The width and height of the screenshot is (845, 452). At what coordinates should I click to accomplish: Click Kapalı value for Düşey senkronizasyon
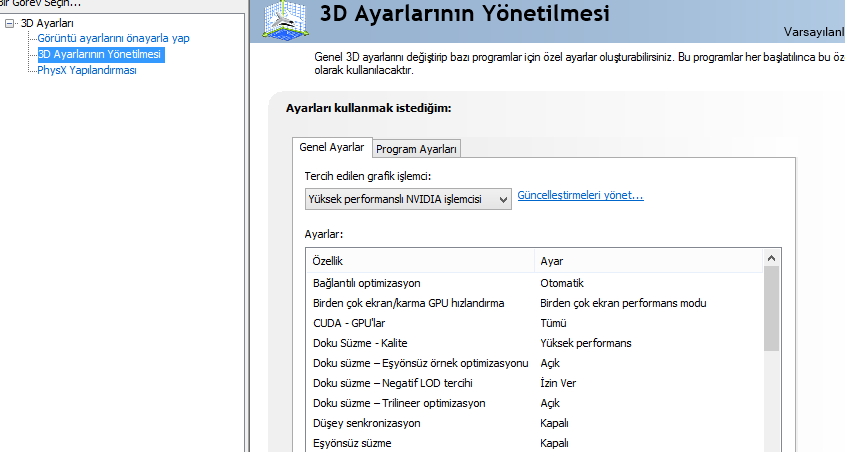[555, 423]
